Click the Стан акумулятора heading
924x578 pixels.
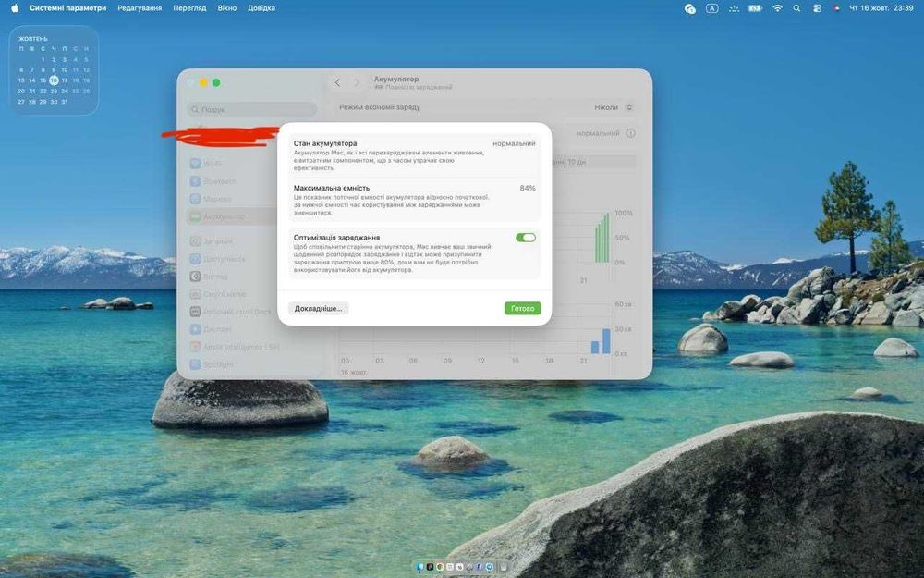point(325,143)
